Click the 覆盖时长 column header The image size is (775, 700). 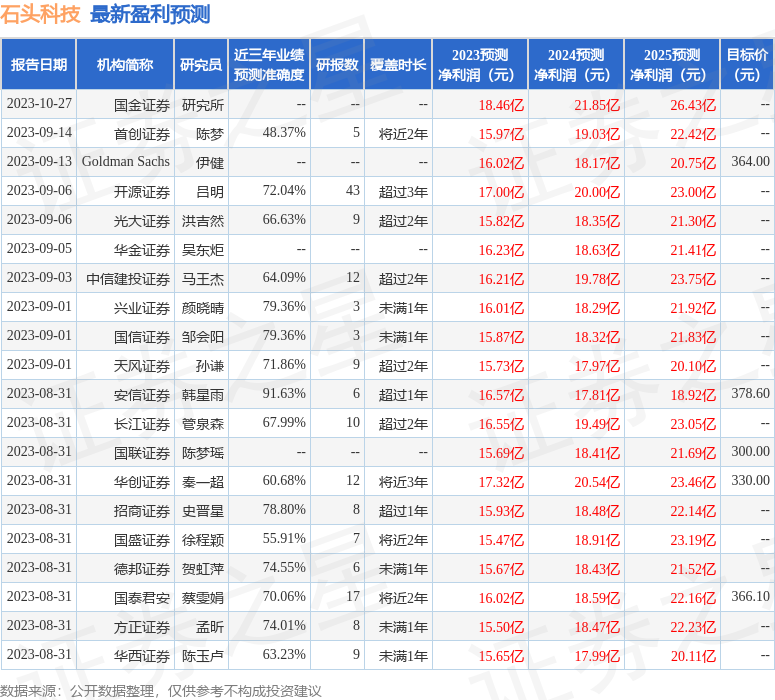point(398,65)
